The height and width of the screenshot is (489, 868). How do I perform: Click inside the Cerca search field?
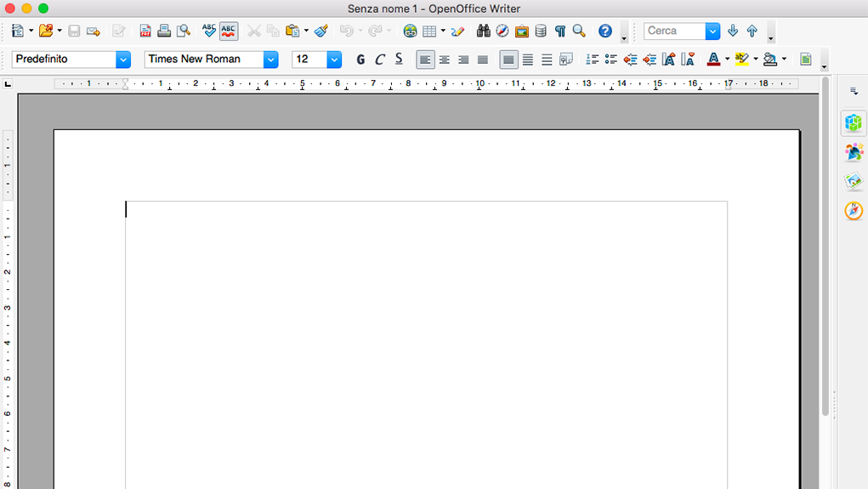(x=674, y=31)
